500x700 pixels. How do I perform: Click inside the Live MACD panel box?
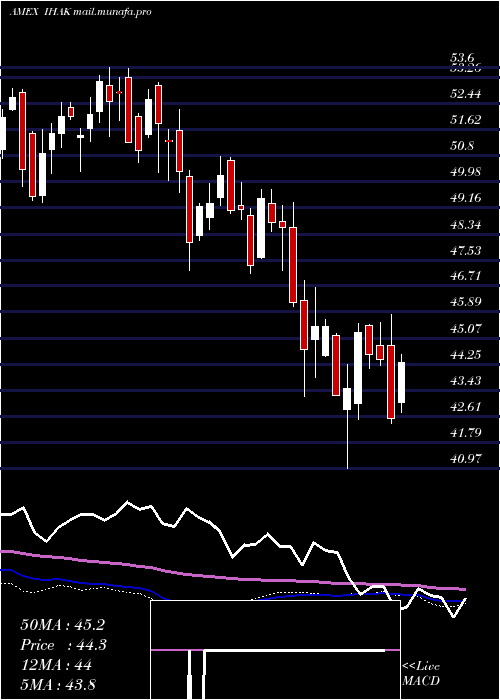[275, 650]
